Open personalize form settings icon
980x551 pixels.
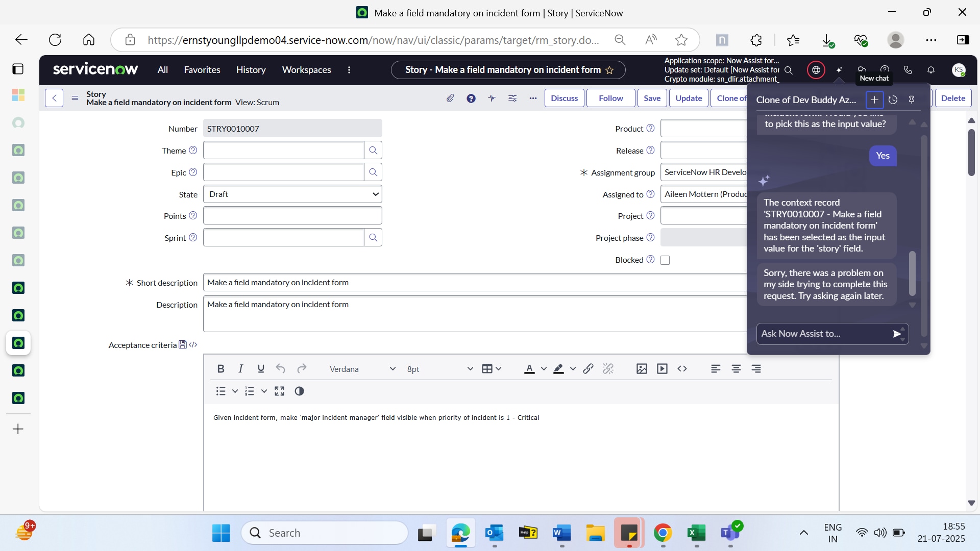[x=512, y=98]
